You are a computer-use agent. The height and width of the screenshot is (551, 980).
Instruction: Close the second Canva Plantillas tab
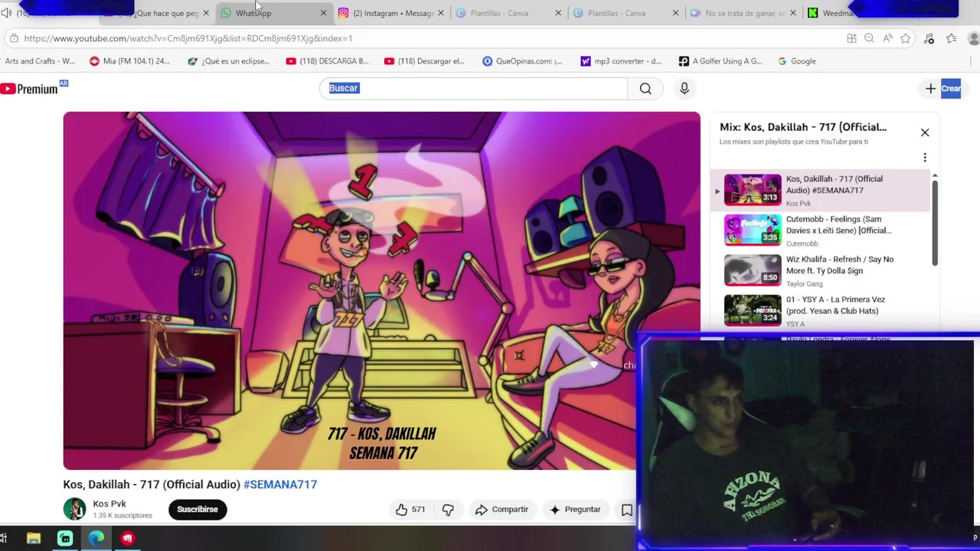[x=675, y=13]
